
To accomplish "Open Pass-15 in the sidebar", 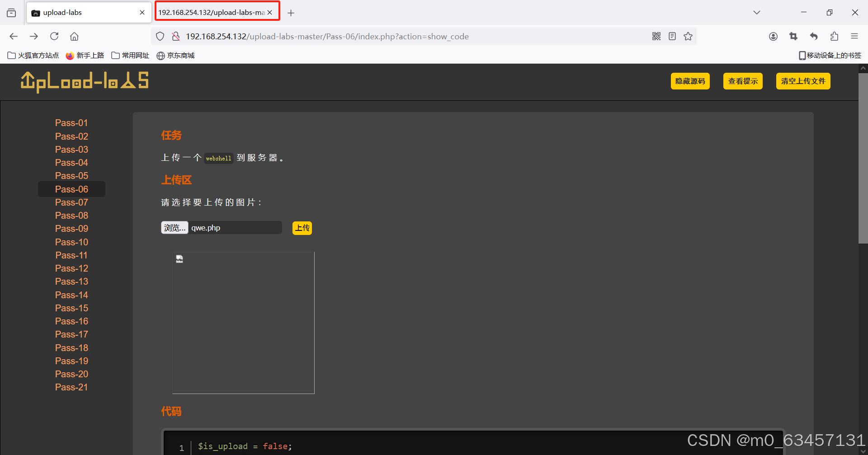I will click(71, 308).
